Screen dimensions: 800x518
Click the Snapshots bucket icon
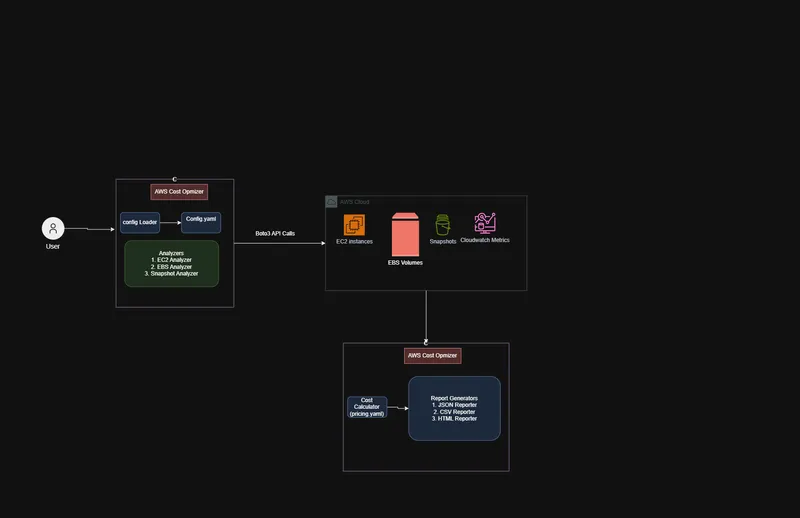[x=442, y=225]
